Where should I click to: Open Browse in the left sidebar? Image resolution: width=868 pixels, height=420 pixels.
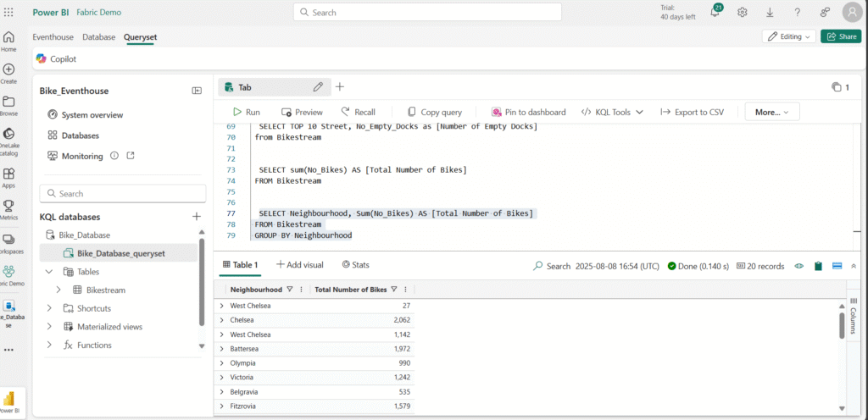[8, 106]
